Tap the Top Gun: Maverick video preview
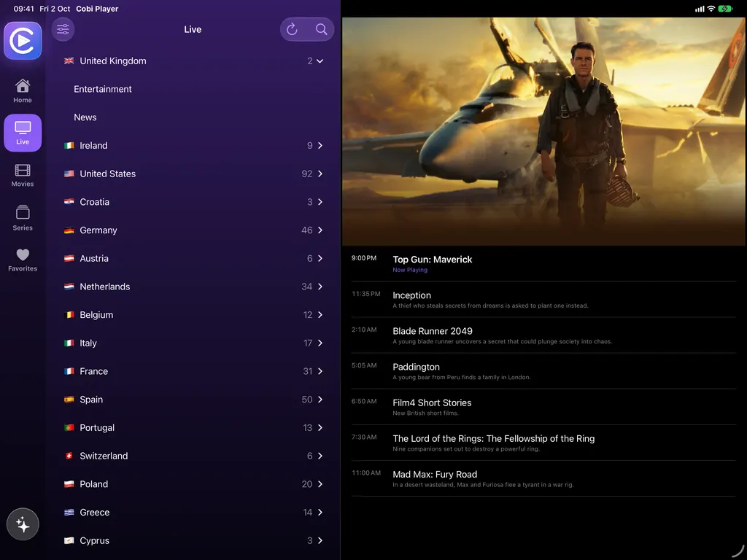Image resolution: width=747 pixels, height=560 pixels. point(543,131)
